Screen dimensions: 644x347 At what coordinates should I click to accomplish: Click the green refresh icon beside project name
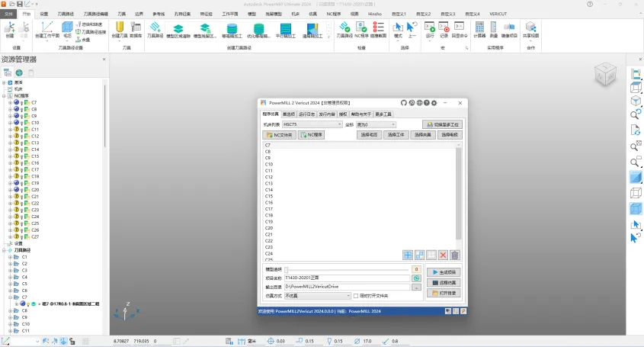coord(416,278)
